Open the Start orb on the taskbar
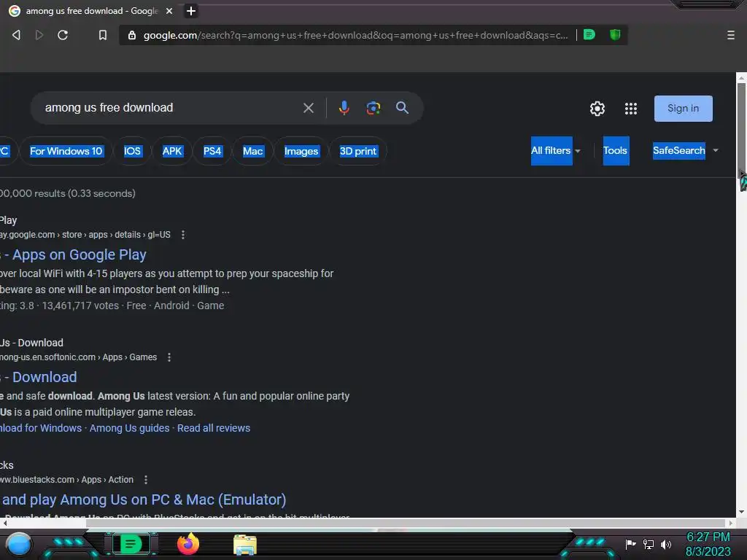This screenshot has height=560, width=747. pos(18,544)
